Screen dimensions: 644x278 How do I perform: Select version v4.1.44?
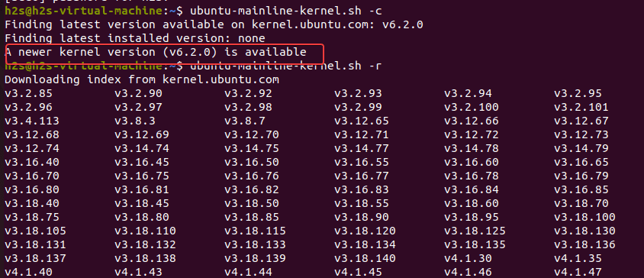point(249,272)
